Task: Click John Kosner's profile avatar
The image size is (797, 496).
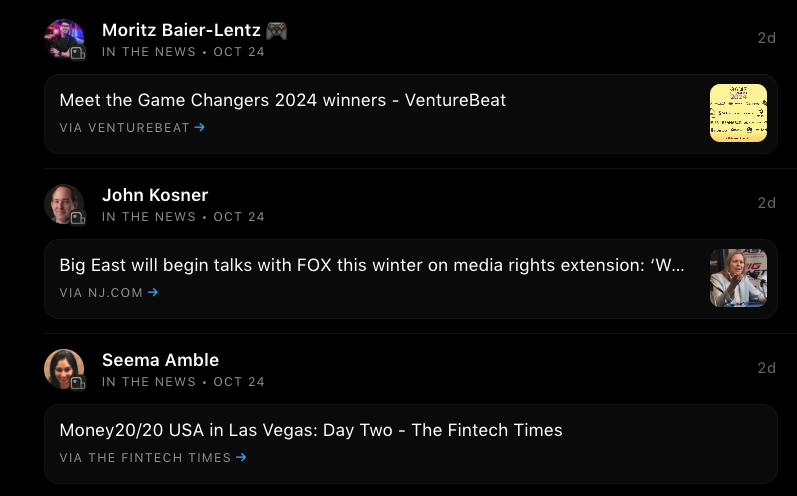Action: pyautogui.click(x=64, y=204)
